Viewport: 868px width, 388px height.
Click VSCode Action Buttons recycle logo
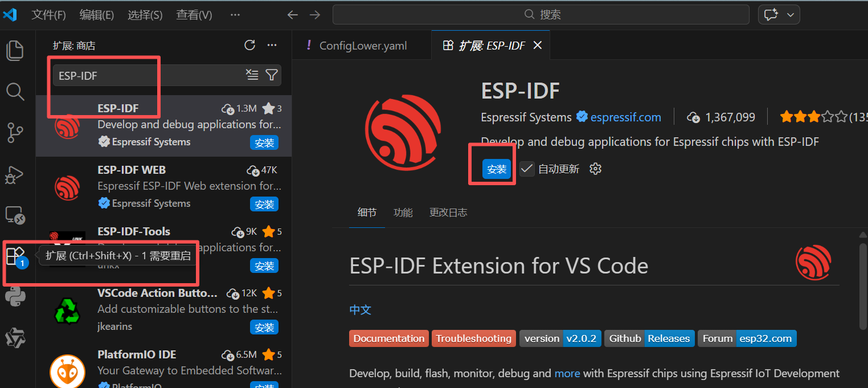coord(67,311)
